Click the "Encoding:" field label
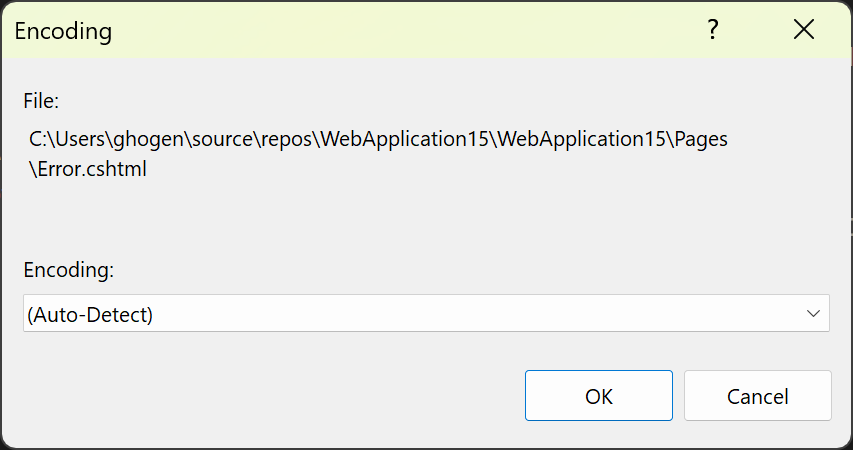Screen dimensions: 853x450 69,270
